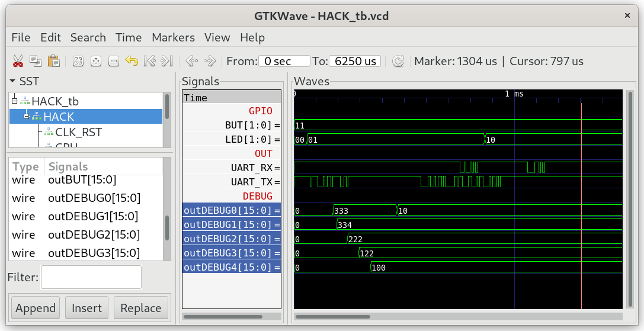The width and height of the screenshot is (644, 331).
Task: Click the Waves vertical scrollbar
Action: point(630,199)
